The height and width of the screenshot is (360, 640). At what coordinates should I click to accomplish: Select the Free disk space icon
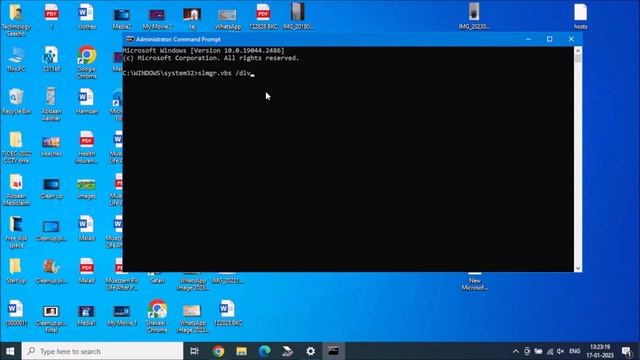tap(16, 232)
